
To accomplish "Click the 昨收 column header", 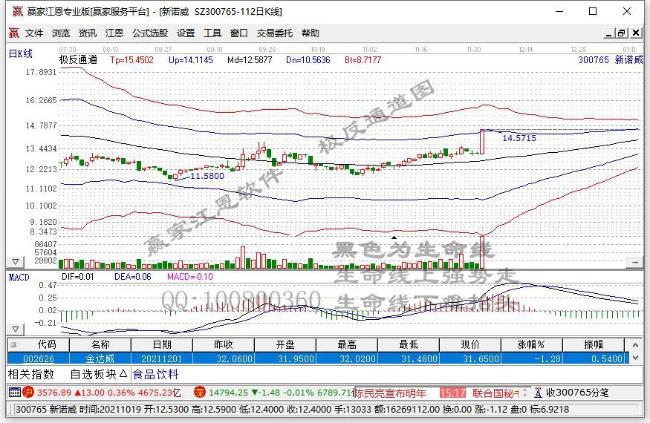I will coord(223,345).
